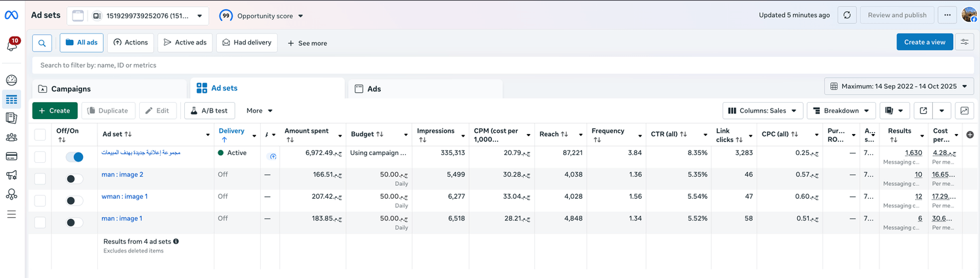Open the Breakdown dropdown
Image resolution: width=980 pixels, height=278 pixels.
841,111
